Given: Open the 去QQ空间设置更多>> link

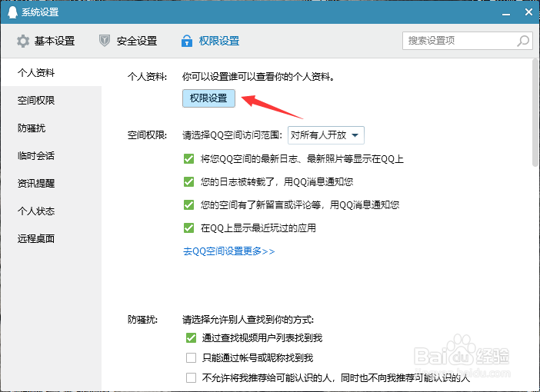Looking at the screenshot, I should 228,251.
